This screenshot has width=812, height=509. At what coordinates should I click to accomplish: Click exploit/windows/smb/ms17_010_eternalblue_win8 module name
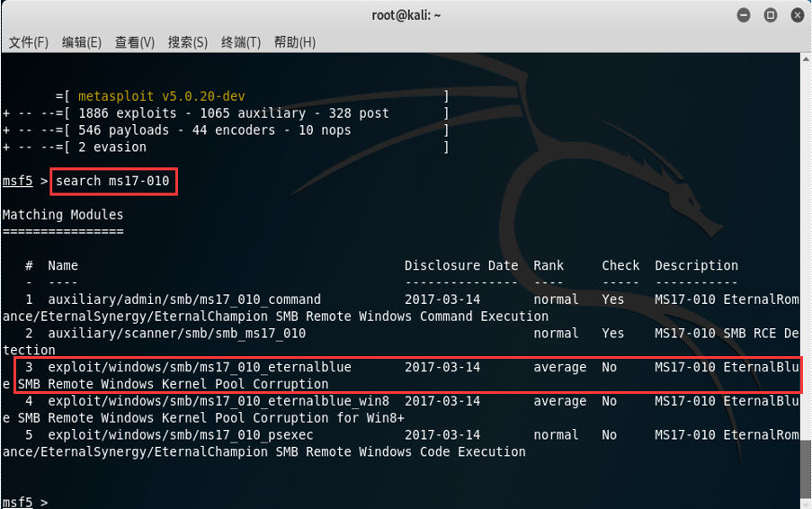(219, 401)
